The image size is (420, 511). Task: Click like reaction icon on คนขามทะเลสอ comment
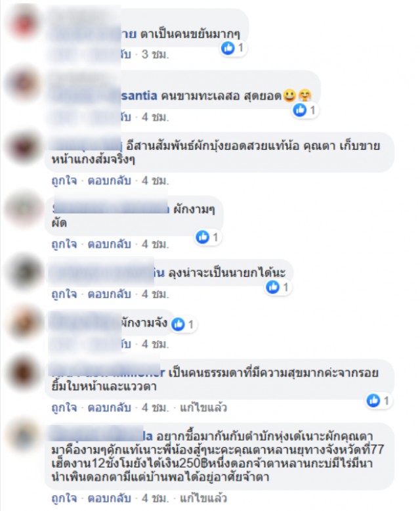[299, 110]
